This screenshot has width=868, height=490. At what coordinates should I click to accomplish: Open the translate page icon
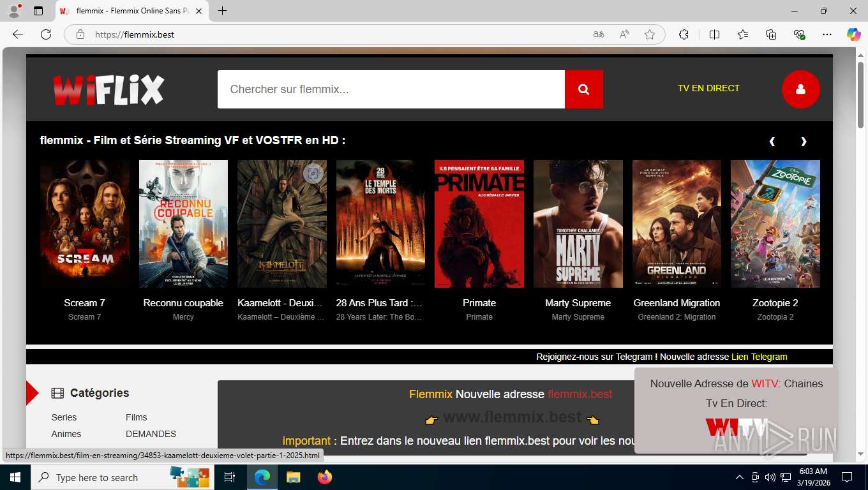599,34
